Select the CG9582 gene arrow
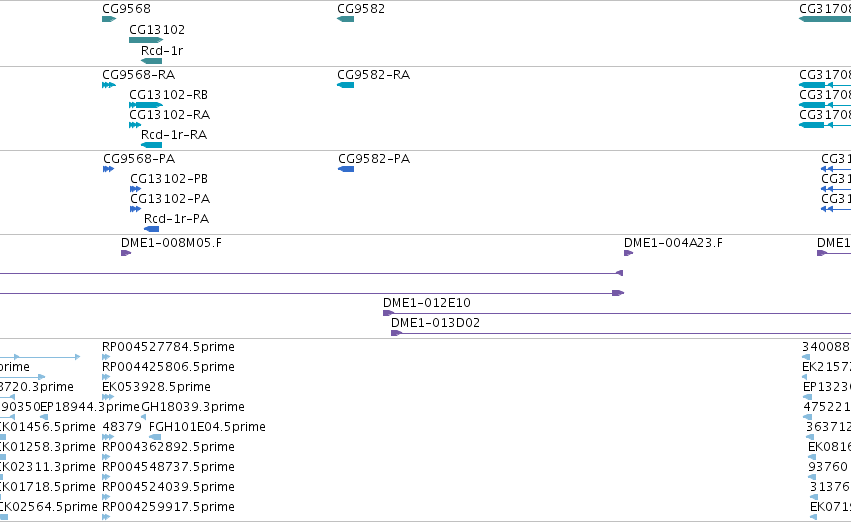The height and width of the screenshot is (522, 851). click(345, 19)
